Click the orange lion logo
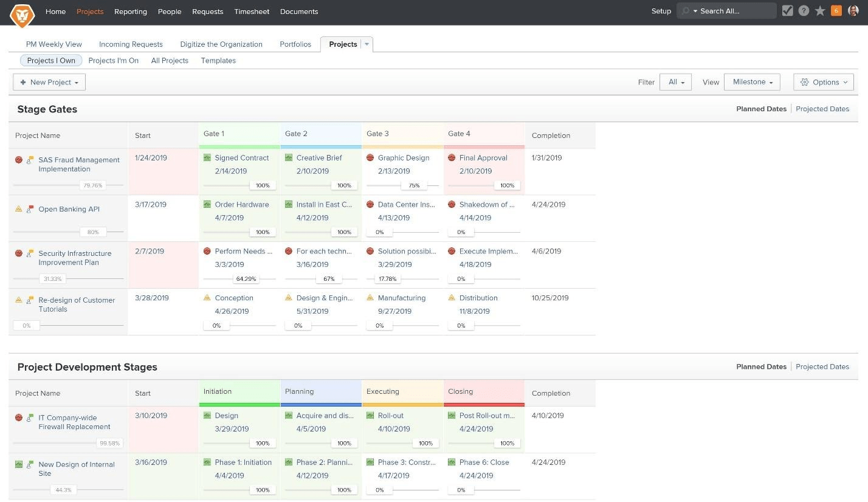 tap(22, 13)
